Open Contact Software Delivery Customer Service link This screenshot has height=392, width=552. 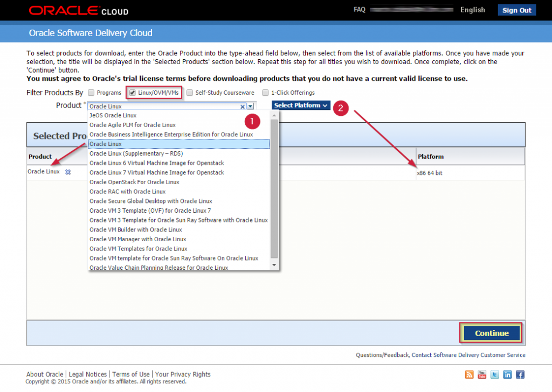(468, 355)
